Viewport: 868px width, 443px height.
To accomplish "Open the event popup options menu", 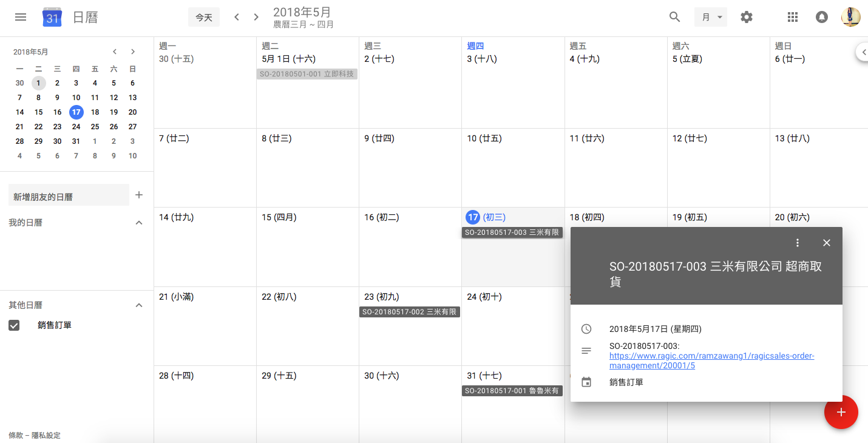I will point(798,243).
